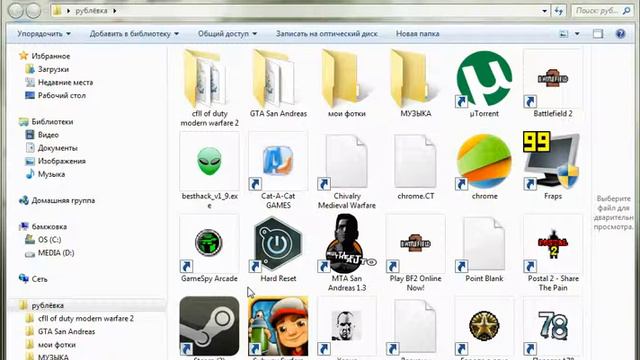Select Play BF2 Online Now! shortcut
This screenshot has width=640, height=360.
(x=416, y=244)
